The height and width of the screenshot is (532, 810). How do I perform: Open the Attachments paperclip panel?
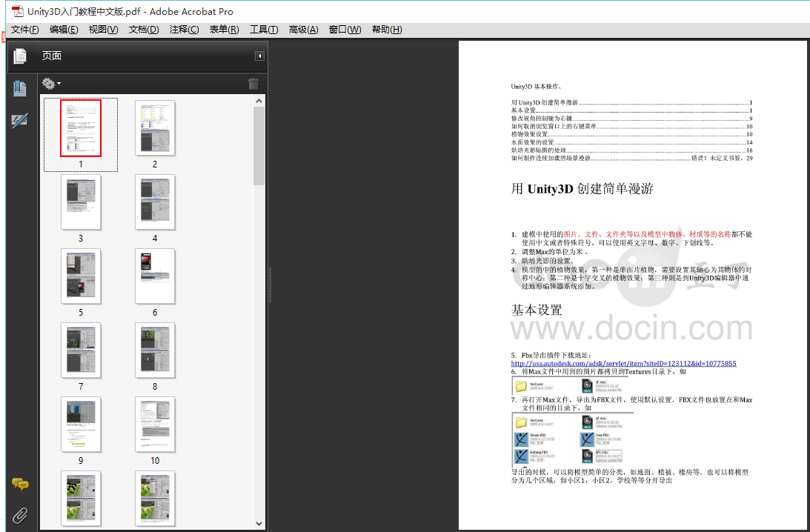pyautogui.click(x=20, y=515)
